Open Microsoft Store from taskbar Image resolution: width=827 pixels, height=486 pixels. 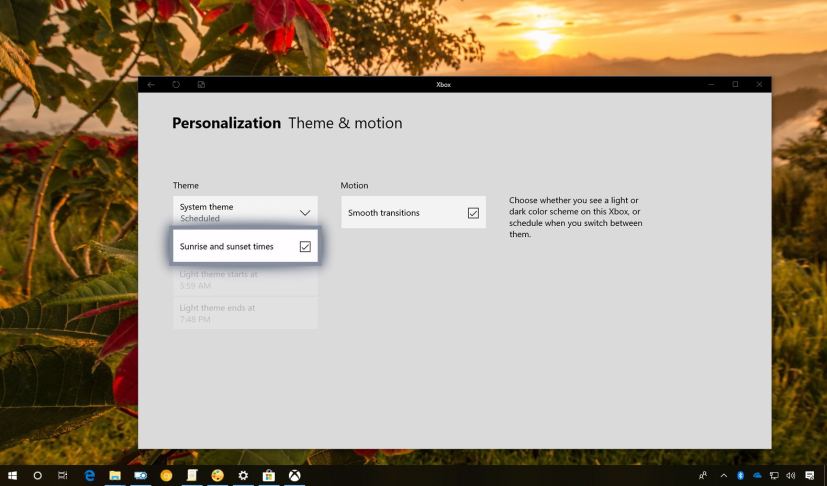[x=268, y=475]
